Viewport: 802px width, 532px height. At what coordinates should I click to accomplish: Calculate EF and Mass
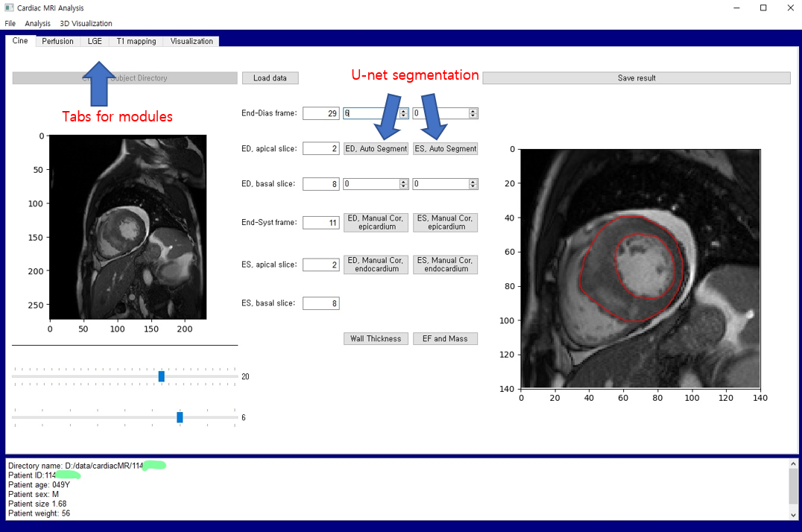coord(445,338)
